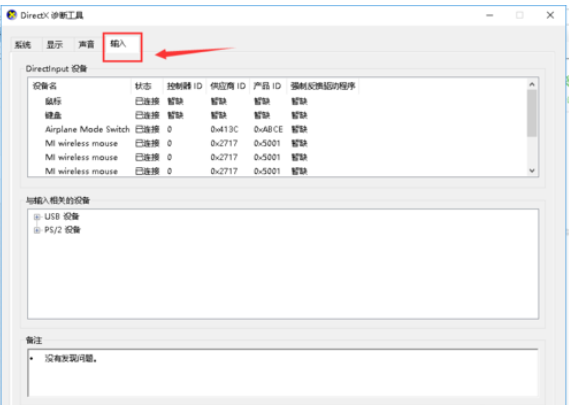This screenshot has height=405, width=569.
Task: Click the device list scrollbar thumb
Action: click(532, 113)
